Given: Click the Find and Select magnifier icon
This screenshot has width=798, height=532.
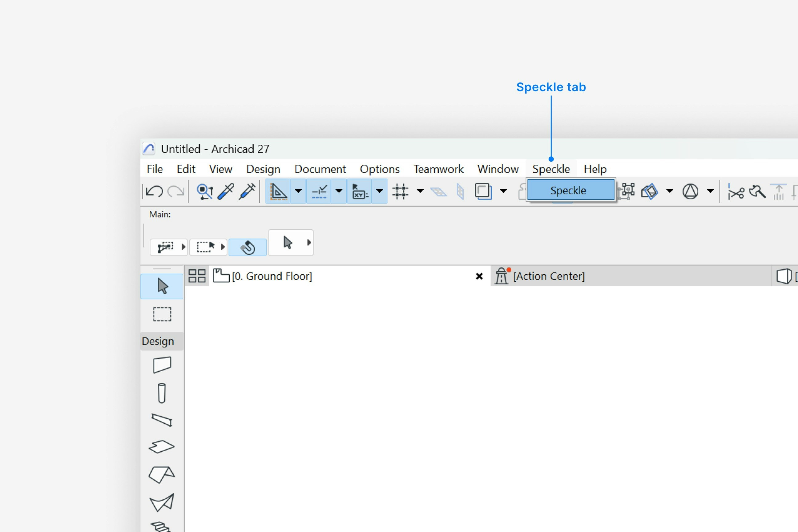Looking at the screenshot, I should [x=205, y=191].
